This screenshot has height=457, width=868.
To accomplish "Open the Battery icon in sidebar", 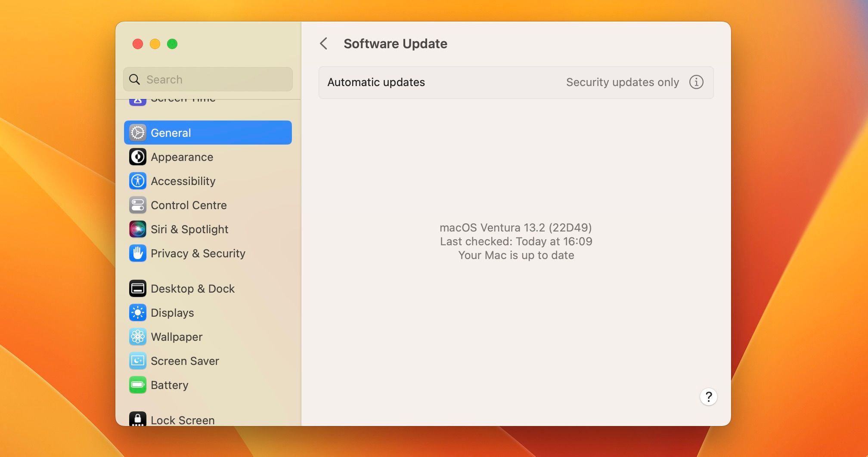I will click(x=138, y=385).
